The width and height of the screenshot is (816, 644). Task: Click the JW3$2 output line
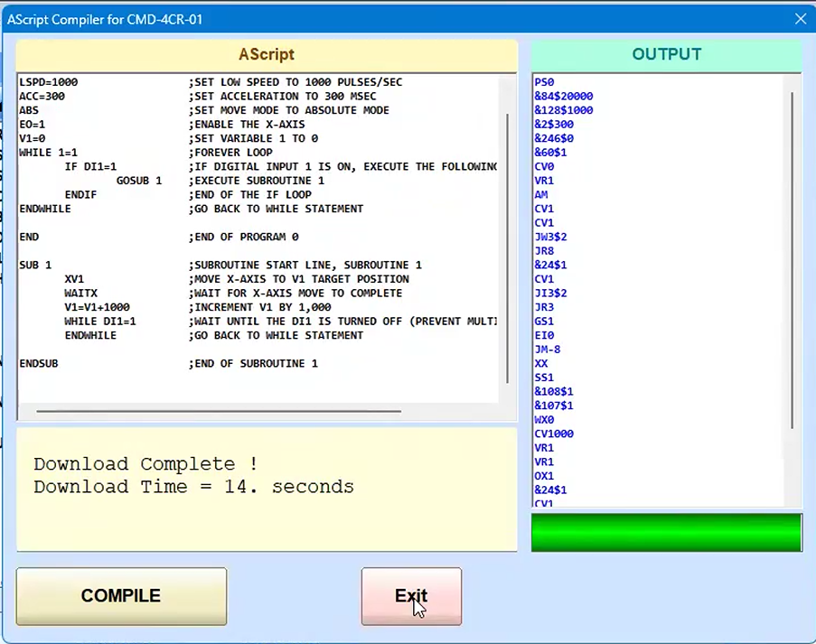[550, 237]
